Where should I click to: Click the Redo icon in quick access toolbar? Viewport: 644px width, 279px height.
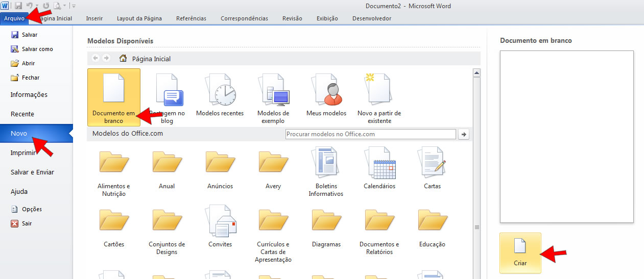click(46, 6)
